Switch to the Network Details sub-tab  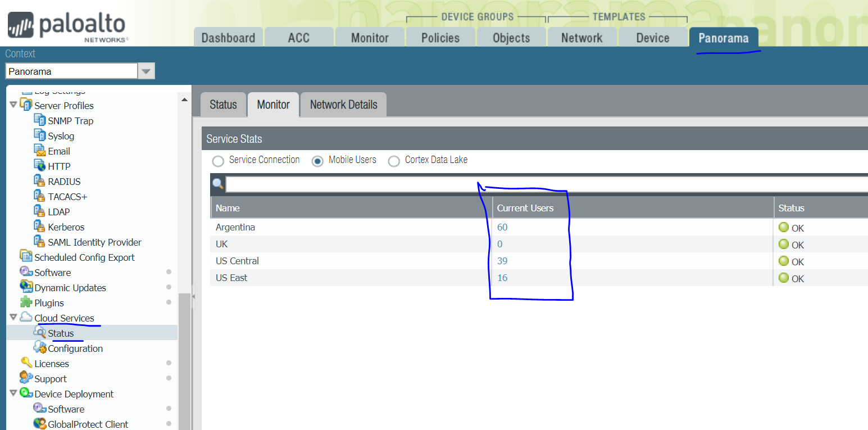344,105
